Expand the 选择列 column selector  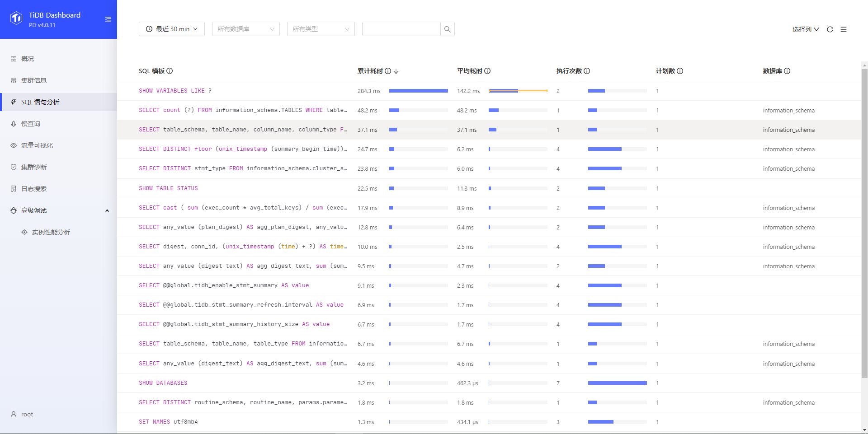806,29
